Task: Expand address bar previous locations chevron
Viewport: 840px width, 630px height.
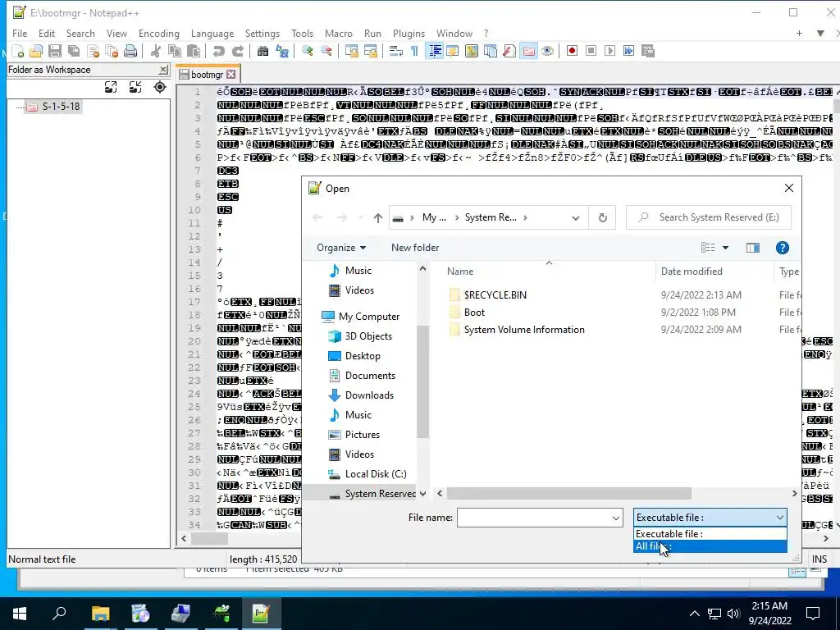Action: [575, 217]
